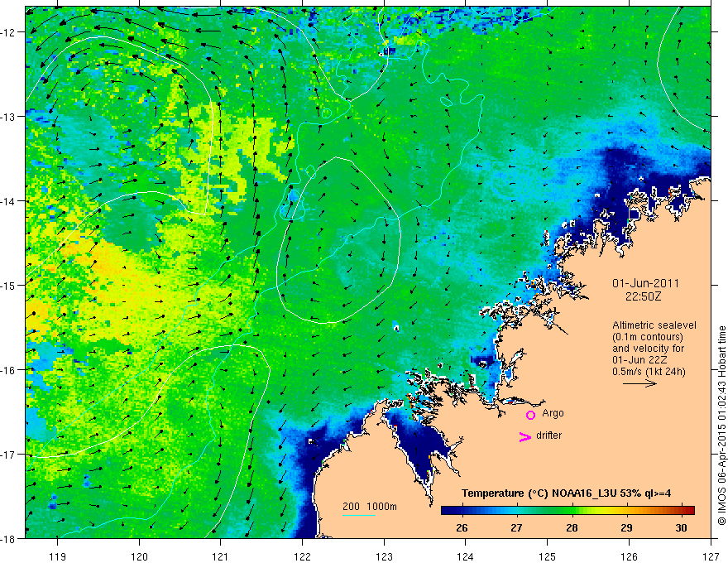Click the longitude label 121
This screenshot has height=563, width=728.
point(221,556)
